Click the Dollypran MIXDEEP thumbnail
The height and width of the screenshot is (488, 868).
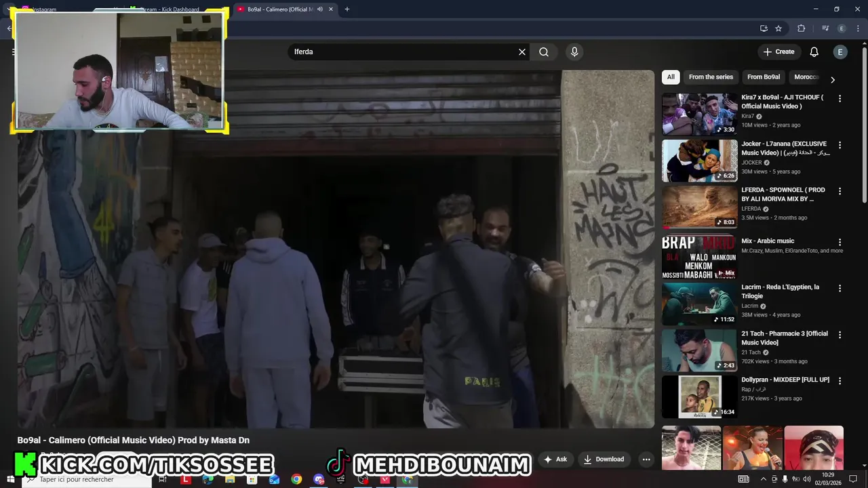click(x=699, y=396)
